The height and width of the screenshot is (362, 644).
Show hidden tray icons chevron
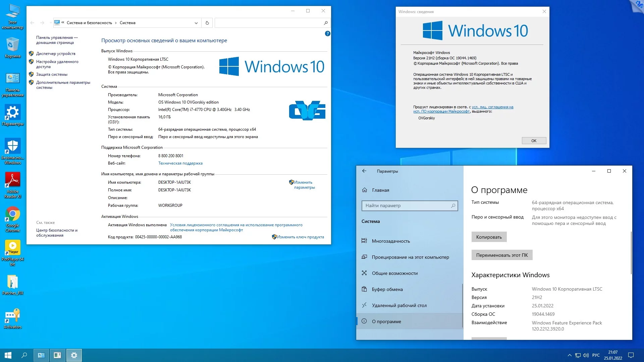(569, 355)
